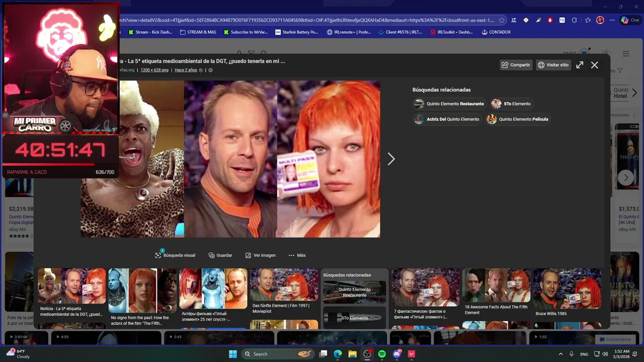Click the red shield extension icon
Viewport: 644px width, 362px height.
tap(550, 20)
